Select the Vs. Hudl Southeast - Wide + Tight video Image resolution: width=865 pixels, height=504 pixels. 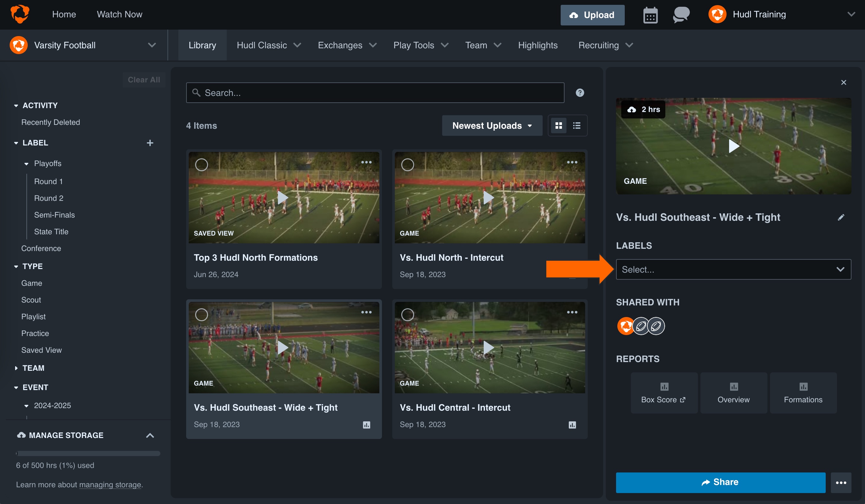point(202,314)
